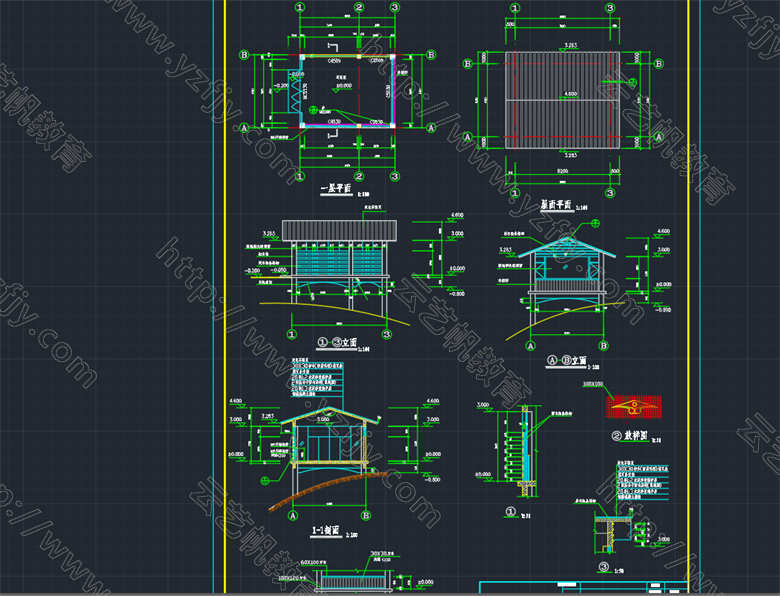Select the ② 放样图 detail title

pos(630,435)
